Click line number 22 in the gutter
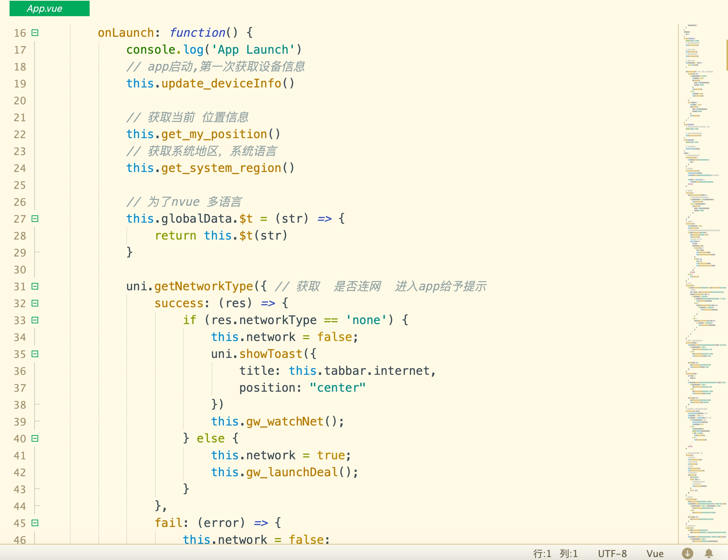This screenshot has width=728, height=560. [20, 134]
